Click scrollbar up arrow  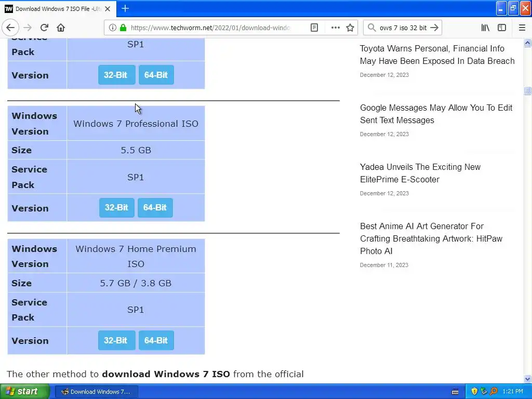point(527,43)
